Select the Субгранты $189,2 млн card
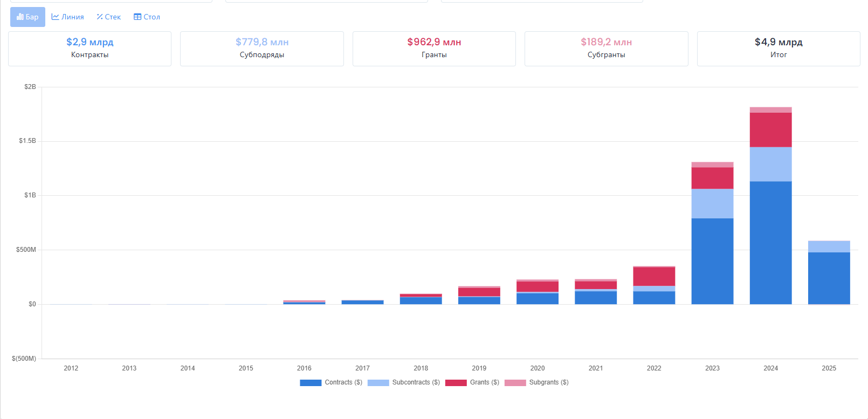This screenshot has height=419, width=868. click(x=606, y=49)
